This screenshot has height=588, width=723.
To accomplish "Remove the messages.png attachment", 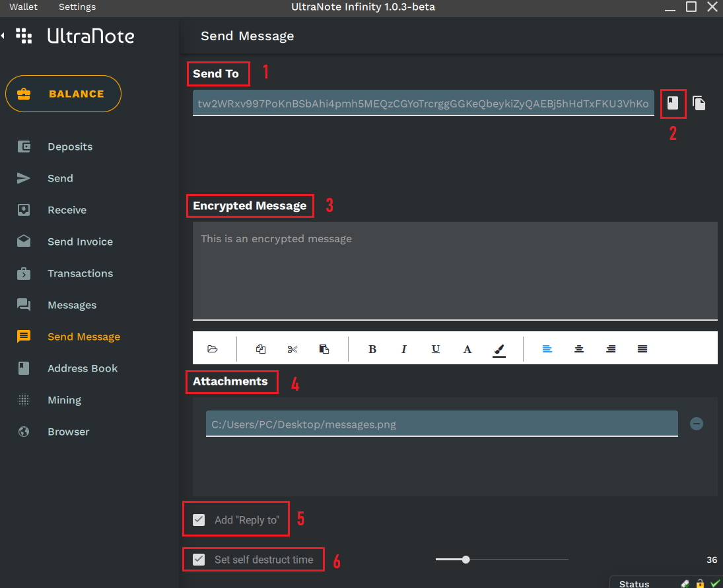I will click(x=696, y=424).
